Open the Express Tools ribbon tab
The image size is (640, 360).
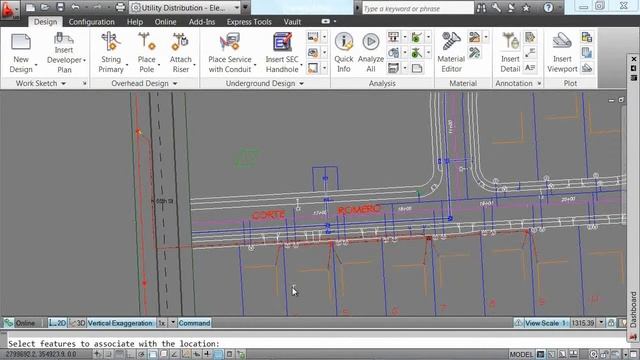pyautogui.click(x=249, y=22)
